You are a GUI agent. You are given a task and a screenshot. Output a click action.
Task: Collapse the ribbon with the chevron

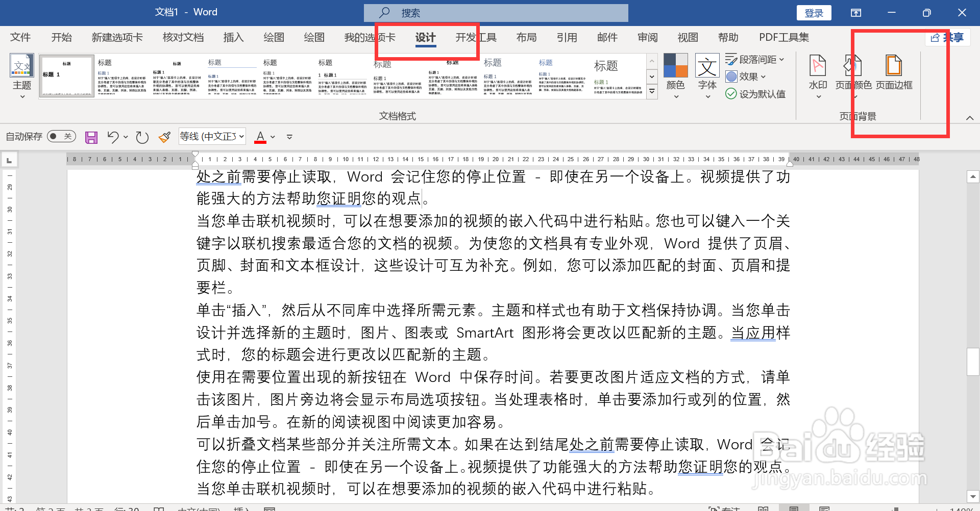970,118
